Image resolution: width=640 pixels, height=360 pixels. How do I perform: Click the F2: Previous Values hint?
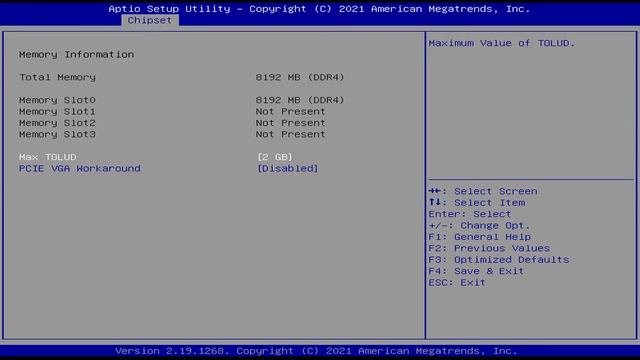click(489, 249)
